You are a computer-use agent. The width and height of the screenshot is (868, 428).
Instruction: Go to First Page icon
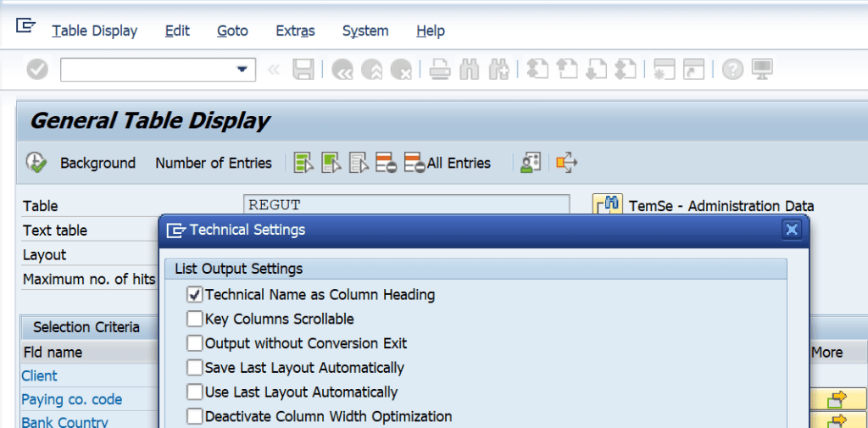[537, 69]
